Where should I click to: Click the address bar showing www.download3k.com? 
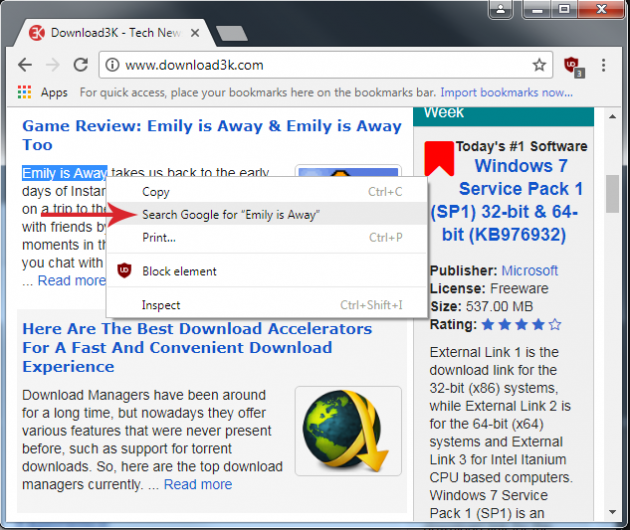[x=325, y=65]
